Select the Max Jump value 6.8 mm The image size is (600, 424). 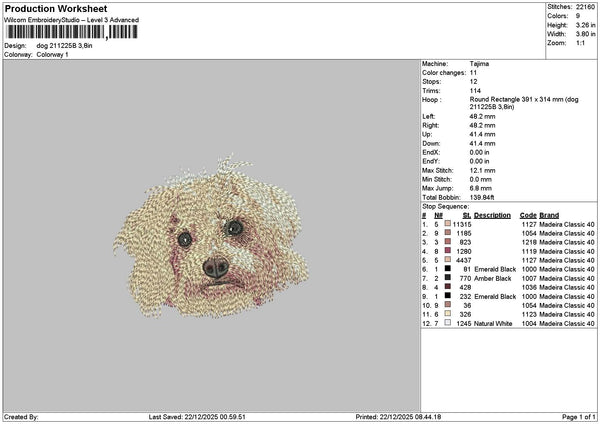point(481,188)
